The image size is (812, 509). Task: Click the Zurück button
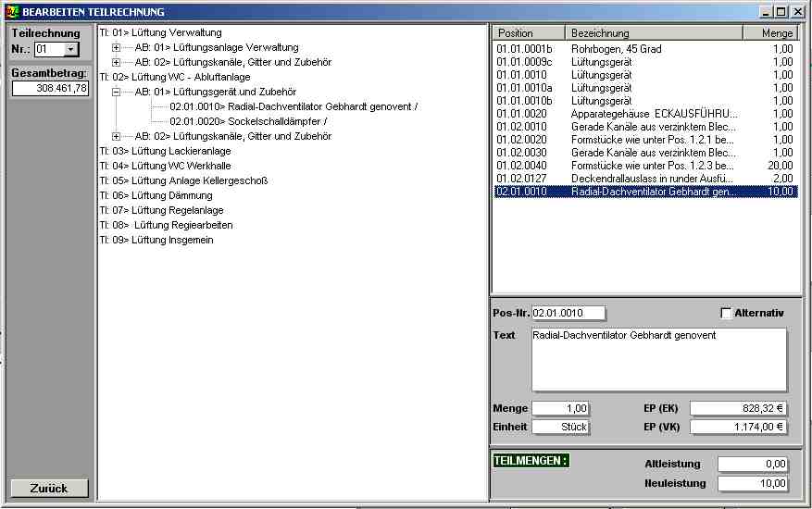click(50, 489)
